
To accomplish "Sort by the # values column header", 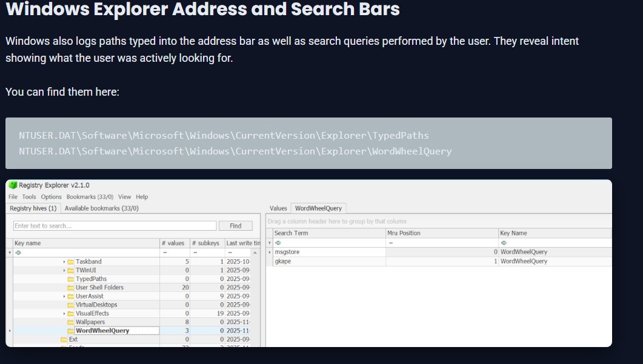I will [175, 243].
